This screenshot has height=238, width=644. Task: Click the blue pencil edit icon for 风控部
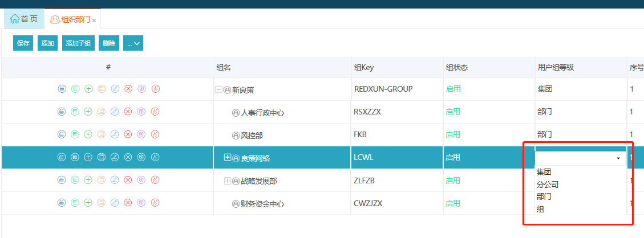click(115, 134)
